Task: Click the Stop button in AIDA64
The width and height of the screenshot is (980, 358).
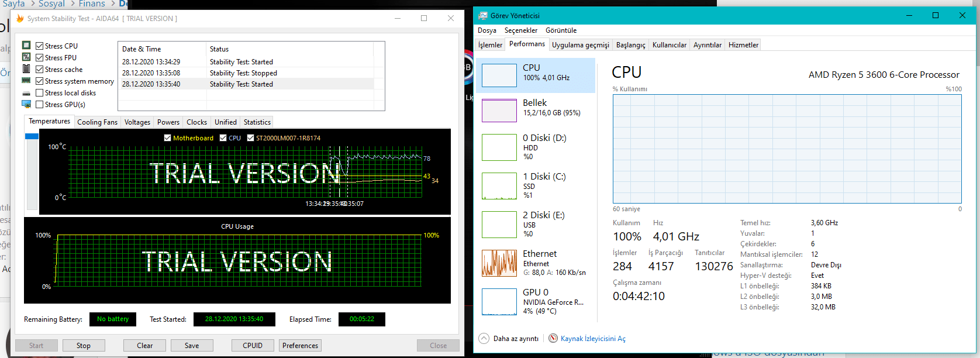Action: click(84, 346)
